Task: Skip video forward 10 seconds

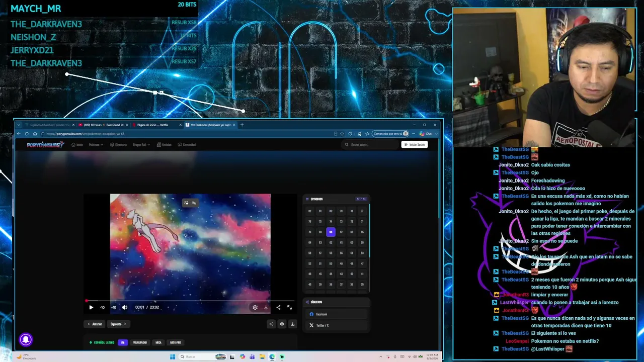Action: (x=113, y=307)
